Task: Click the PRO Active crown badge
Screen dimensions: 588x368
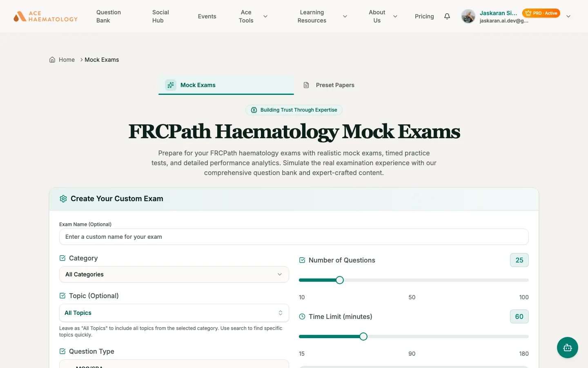Action: tap(541, 13)
